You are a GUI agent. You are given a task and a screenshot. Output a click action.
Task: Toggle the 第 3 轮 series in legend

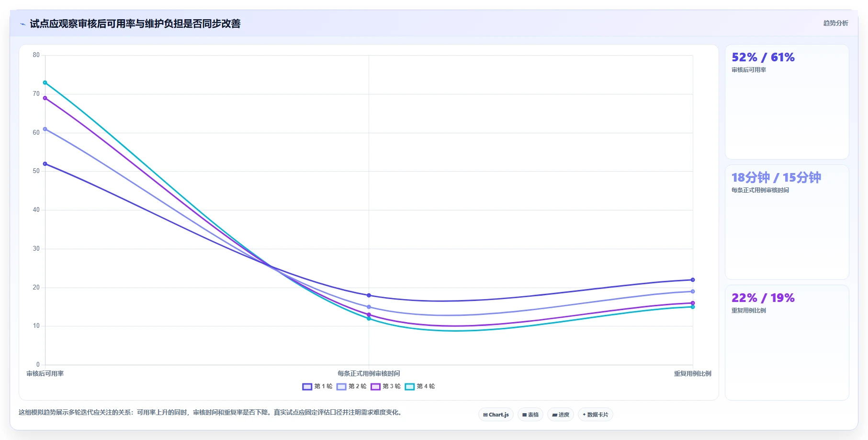385,386
